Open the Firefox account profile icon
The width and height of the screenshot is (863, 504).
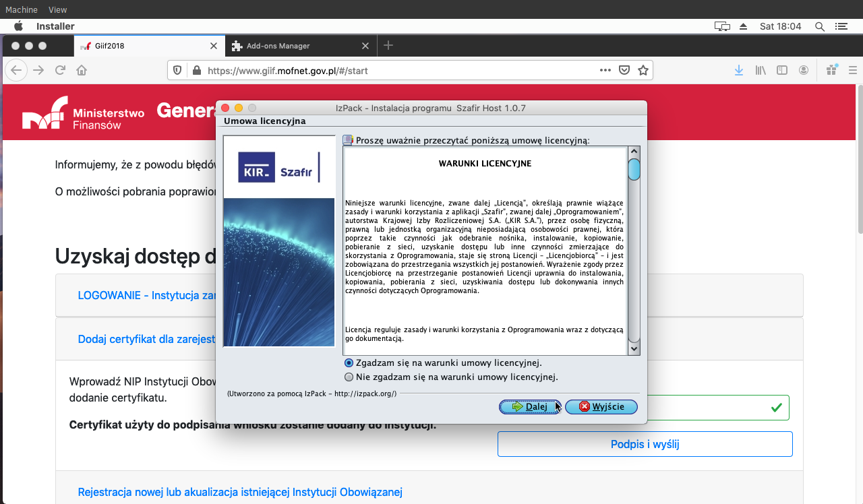click(804, 70)
